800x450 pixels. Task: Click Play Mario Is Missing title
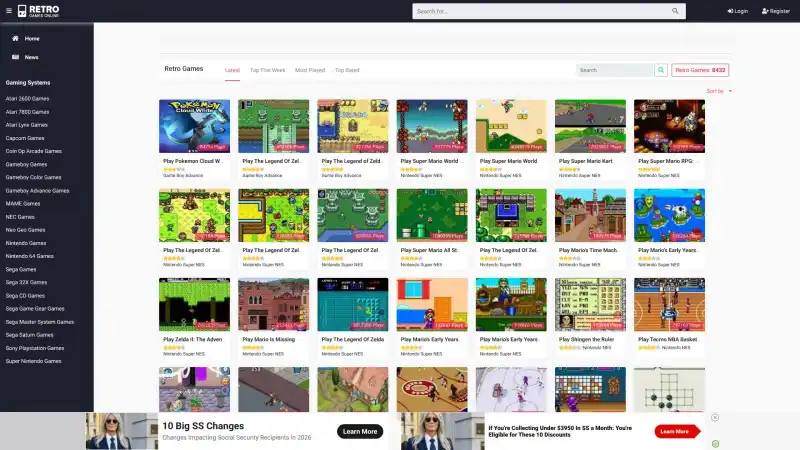pos(268,339)
